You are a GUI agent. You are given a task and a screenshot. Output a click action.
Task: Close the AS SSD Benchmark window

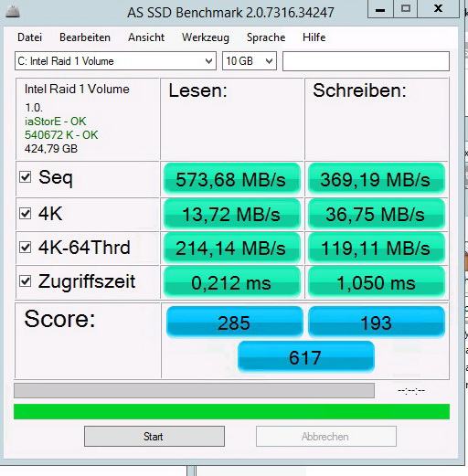pos(438,9)
